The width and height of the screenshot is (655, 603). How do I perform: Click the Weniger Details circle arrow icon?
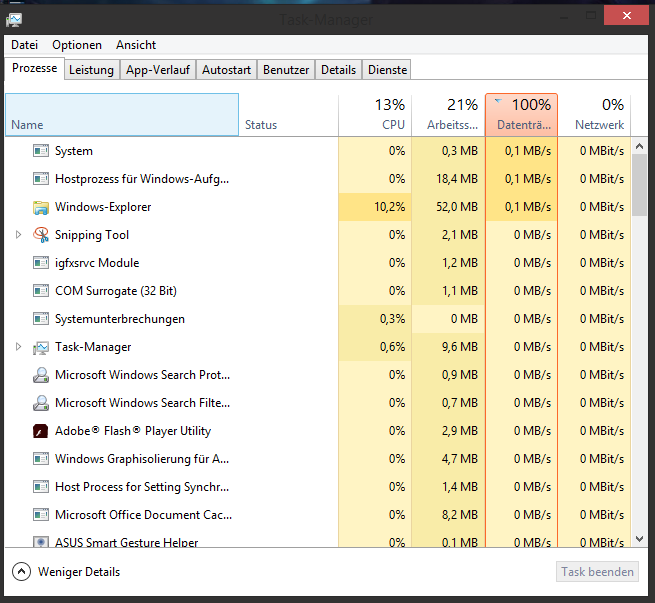click(x=21, y=572)
